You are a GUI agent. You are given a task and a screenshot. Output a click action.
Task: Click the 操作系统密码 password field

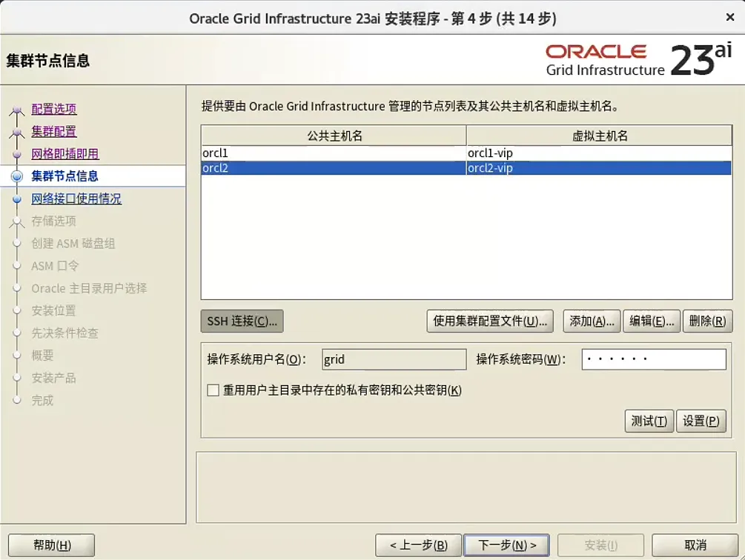[653, 359]
